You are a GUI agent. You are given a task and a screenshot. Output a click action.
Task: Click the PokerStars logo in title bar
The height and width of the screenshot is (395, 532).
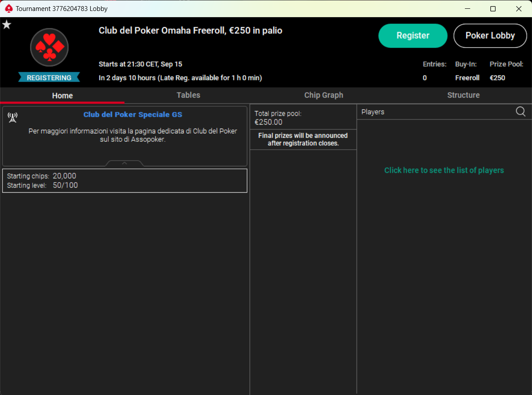pos(9,8)
